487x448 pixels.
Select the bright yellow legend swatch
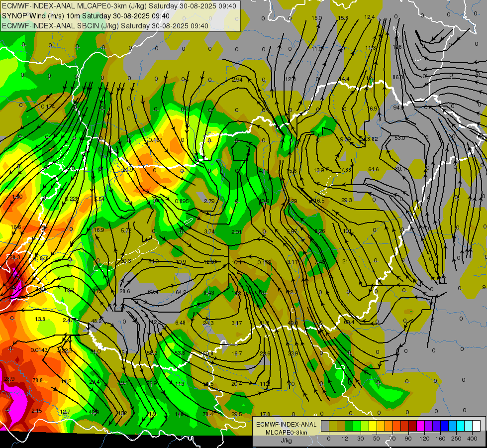tap(373, 426)
